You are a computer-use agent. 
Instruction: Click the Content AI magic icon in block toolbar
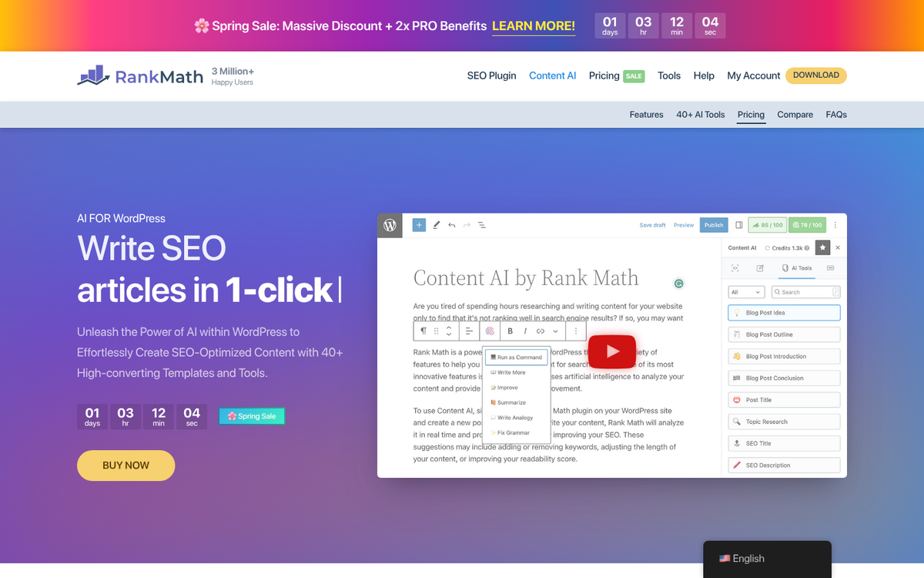(x=489, y=330)
